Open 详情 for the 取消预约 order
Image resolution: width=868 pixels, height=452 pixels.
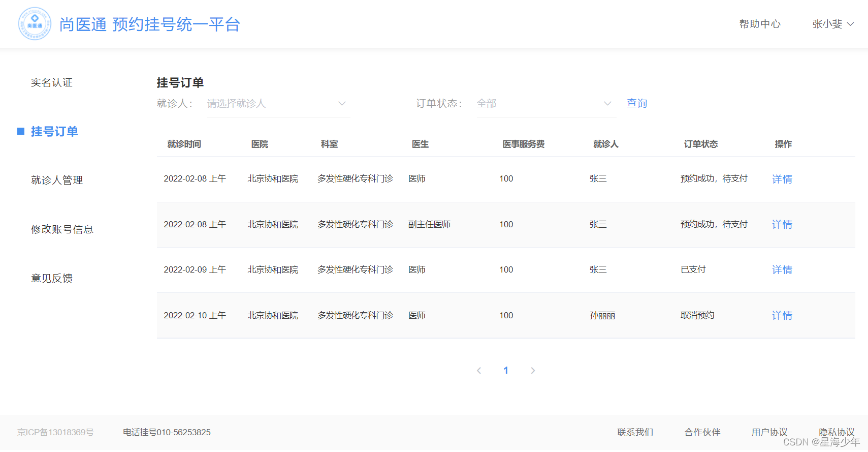tap(782, 315)
